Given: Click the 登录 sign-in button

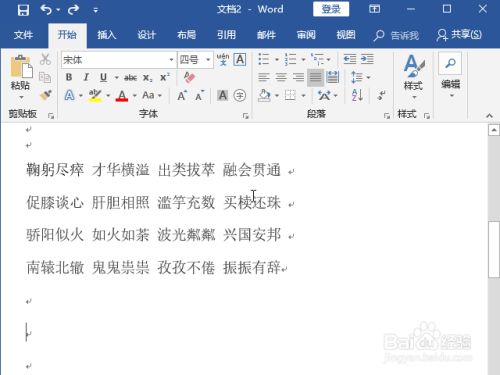Looking at the screenshot, I should pyautogui.click(x=331, y=9).
